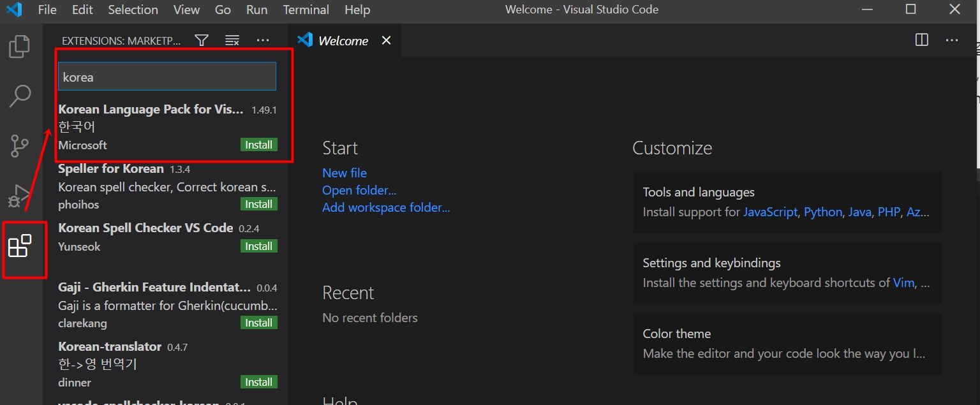Open the Help menu
This screenshot has height=405, width=980.
click(x=357, y=10)
